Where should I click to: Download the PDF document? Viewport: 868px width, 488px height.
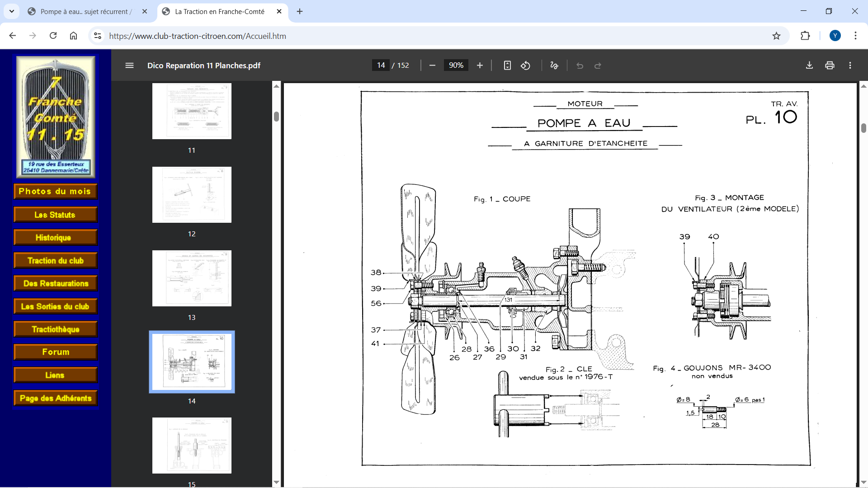click(x=809, y=66)
